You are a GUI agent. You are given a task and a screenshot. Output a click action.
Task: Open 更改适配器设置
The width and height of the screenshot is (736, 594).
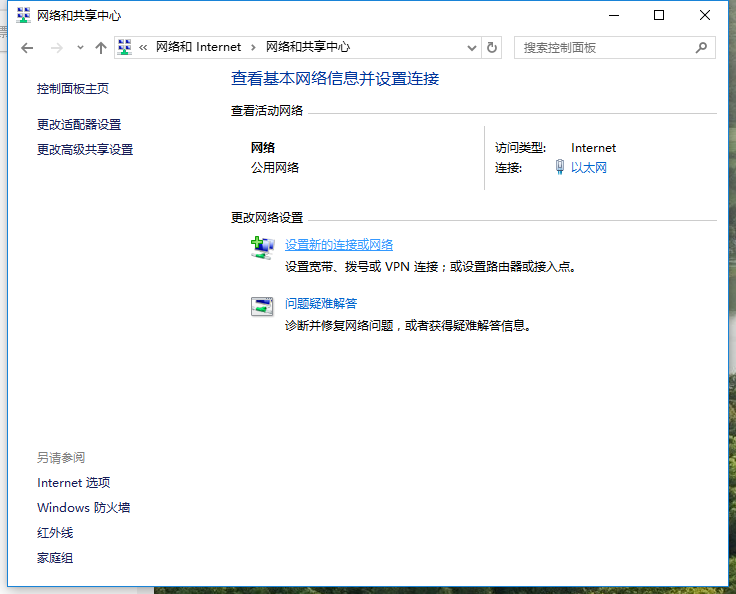pos(79,125)
